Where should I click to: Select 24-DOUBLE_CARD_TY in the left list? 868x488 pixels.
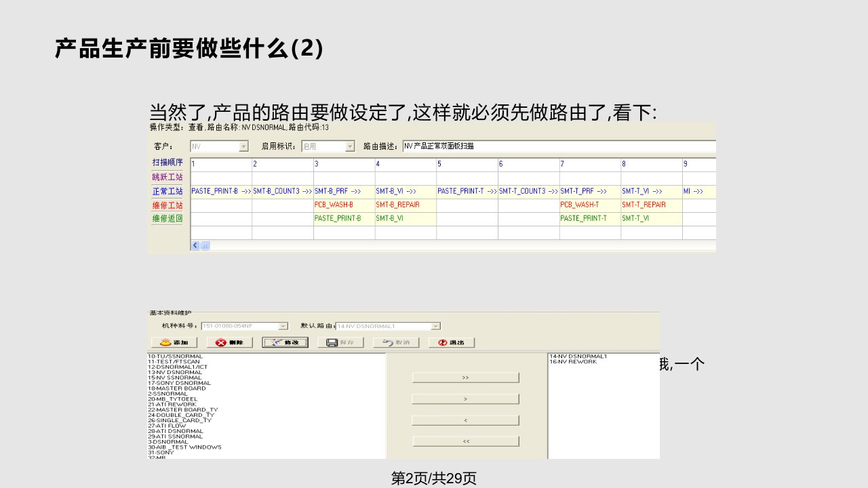pyautogui.click(x=181, y=415)
